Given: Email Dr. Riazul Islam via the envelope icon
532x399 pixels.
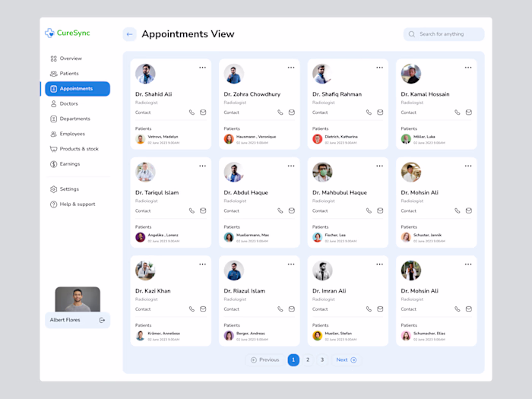Looking at the screenshot, I should (x=291, y=309).
